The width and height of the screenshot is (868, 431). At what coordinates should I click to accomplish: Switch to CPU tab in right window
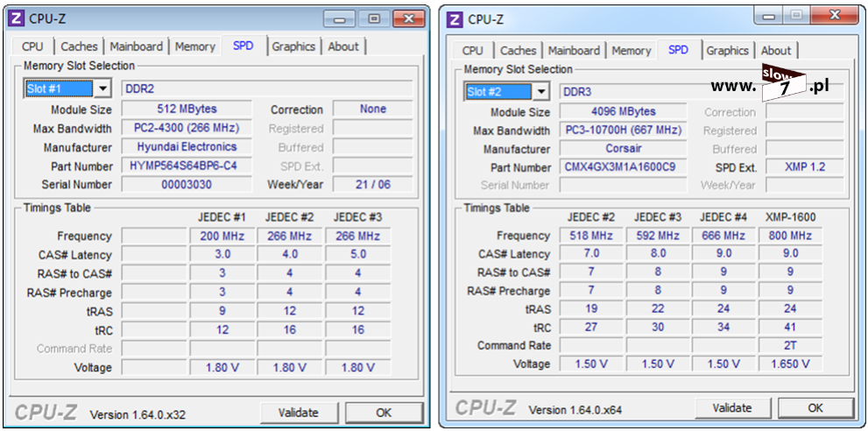tap(472, 51)
